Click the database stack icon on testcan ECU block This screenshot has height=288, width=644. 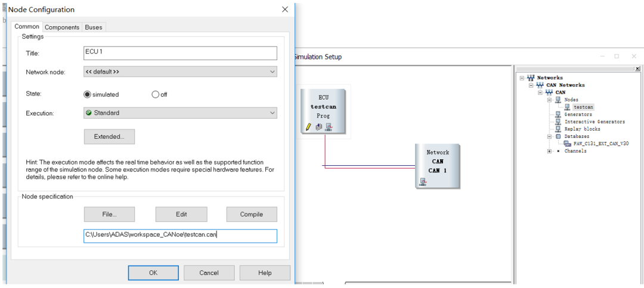[318, 128]
